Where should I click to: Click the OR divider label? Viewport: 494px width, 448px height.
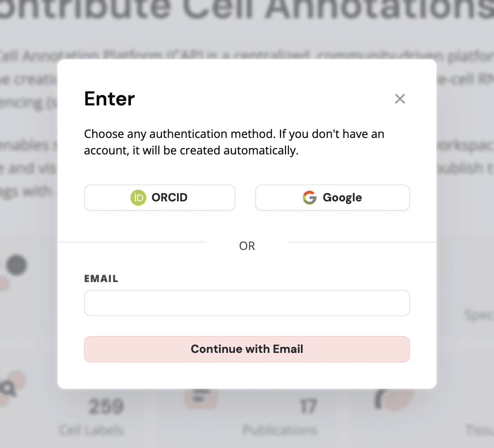247,246
